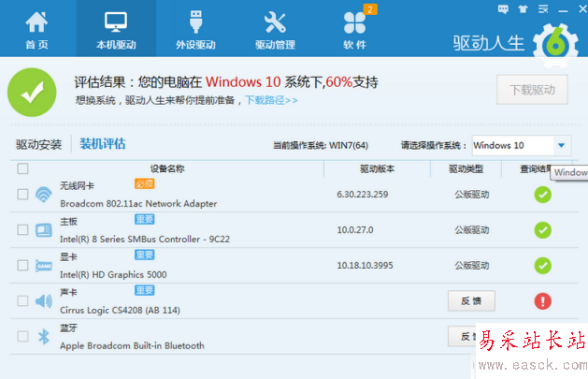Viewport: 588px width, 379px height.
Task: Select Broadcom 802.11ac Network Adapter text
Action: click(138, 204)
